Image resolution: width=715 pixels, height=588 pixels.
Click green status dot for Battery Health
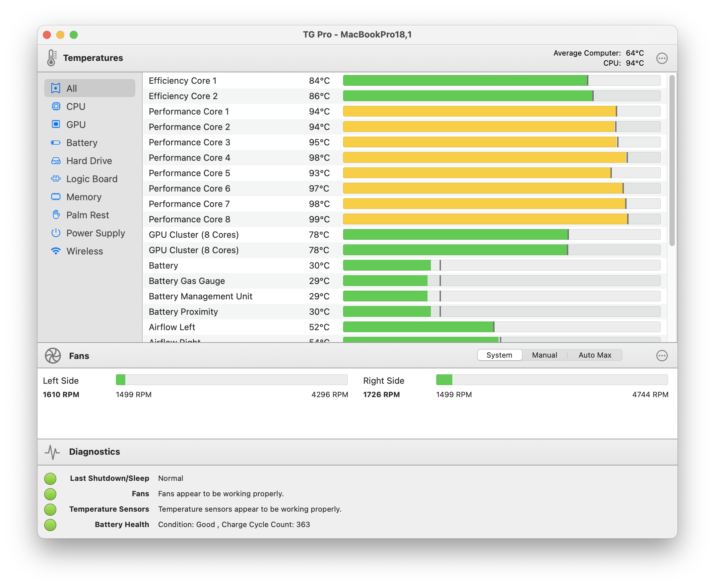[50, 525]
